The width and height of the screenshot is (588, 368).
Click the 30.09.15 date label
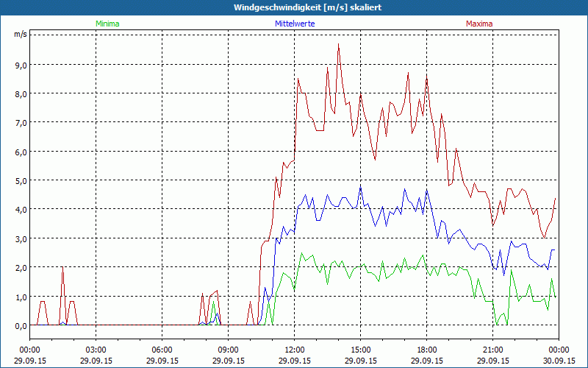(x=559, y=361)
